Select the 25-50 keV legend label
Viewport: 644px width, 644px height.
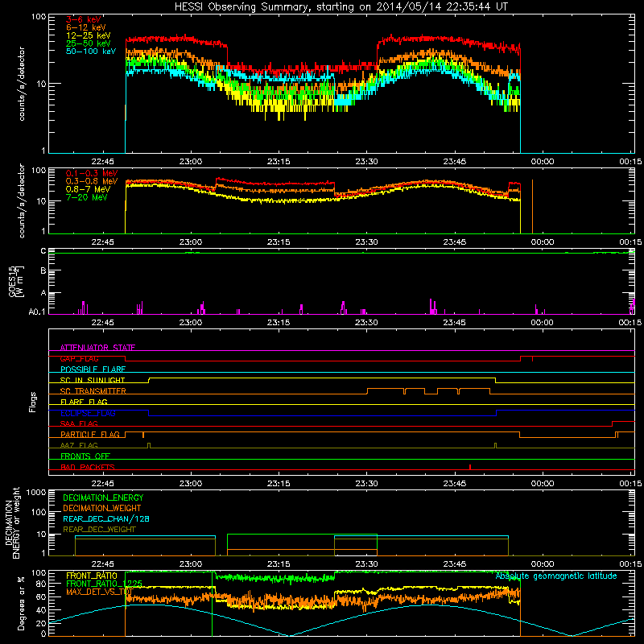point(89,43)
